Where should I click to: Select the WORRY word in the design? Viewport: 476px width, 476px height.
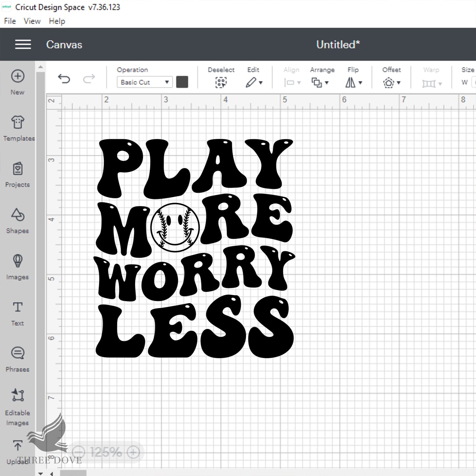click(194, 273)
